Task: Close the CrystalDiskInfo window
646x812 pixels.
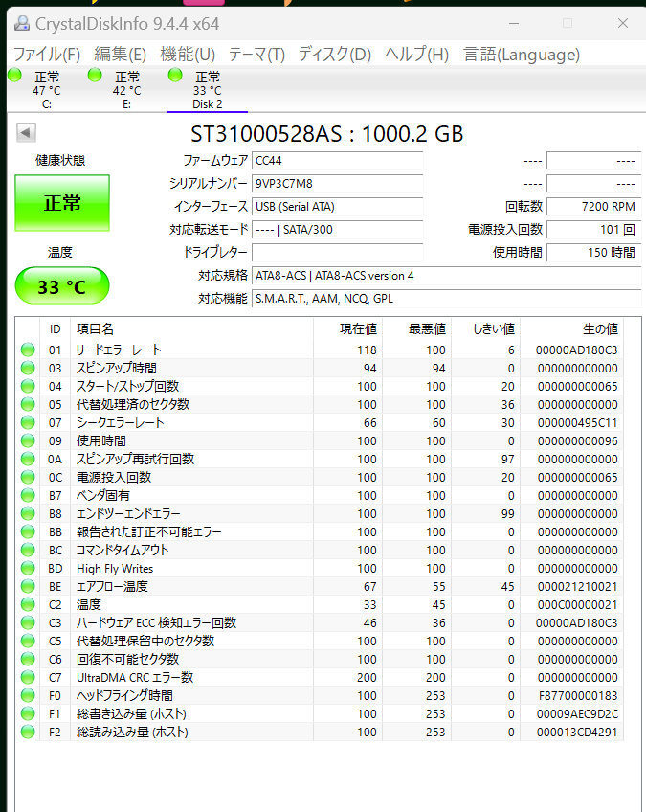Action: (623, 23)
